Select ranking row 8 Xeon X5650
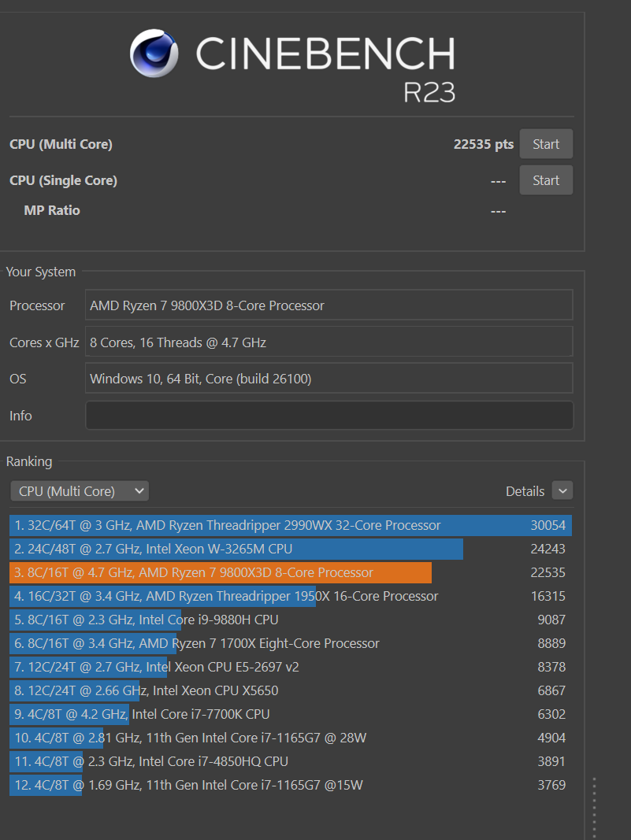Screen dimensions: 631x840 click(291, 690)
